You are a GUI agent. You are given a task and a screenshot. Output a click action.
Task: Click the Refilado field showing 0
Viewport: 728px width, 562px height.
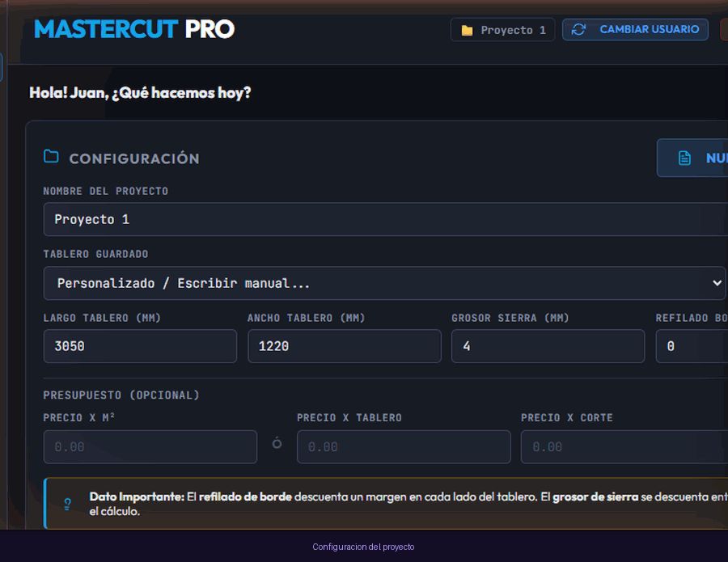(692, 346)
